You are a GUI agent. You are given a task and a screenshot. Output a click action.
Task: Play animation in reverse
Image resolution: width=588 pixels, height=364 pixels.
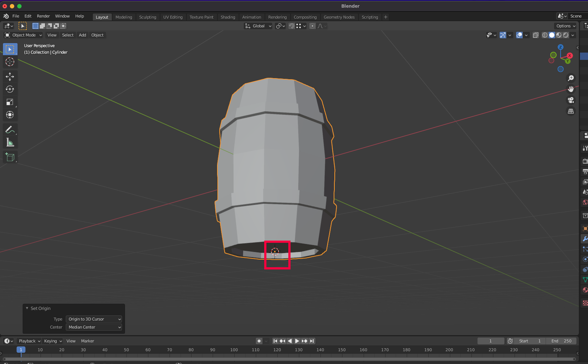[x=290, y=341]
